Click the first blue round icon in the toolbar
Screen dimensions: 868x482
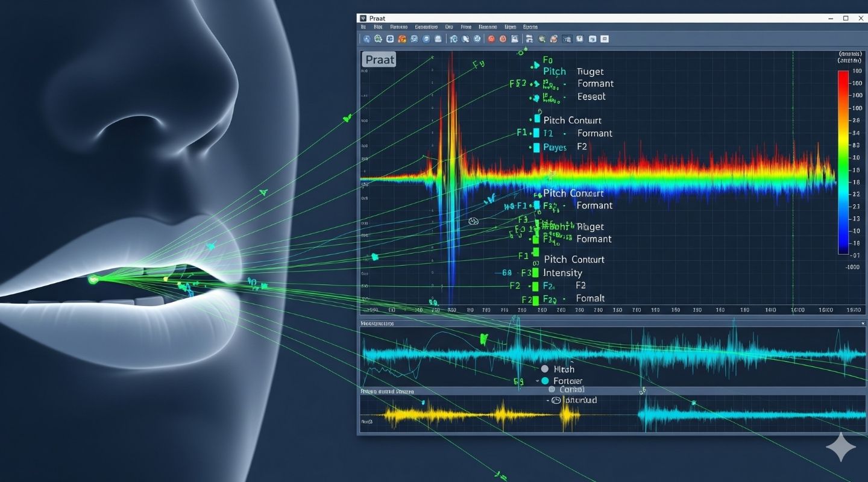[x=366, y=39]
